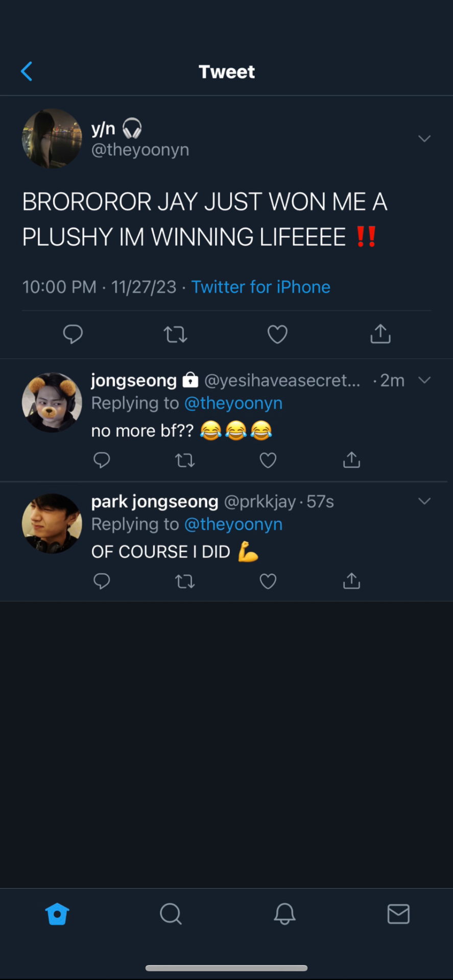Screen dimensions: 453x980
Task: Share the main tweet by y/n
Action: [380, 334]
